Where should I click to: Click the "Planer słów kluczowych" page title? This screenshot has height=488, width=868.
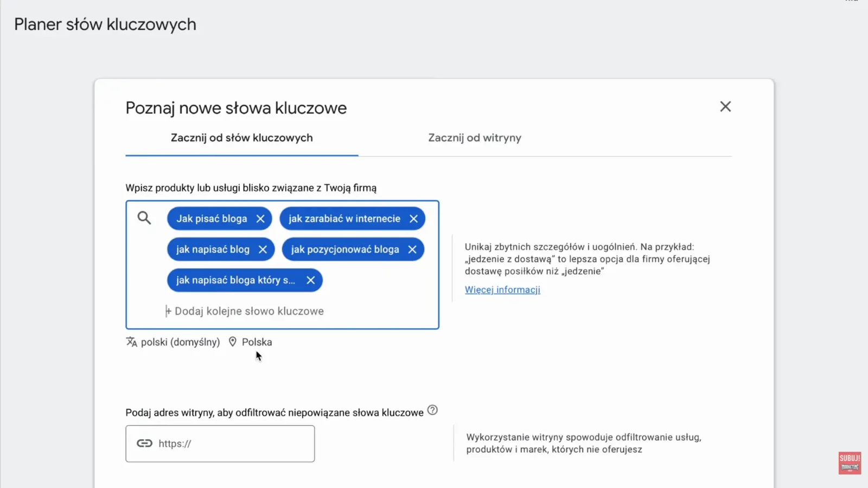click(x=105, y=24)
